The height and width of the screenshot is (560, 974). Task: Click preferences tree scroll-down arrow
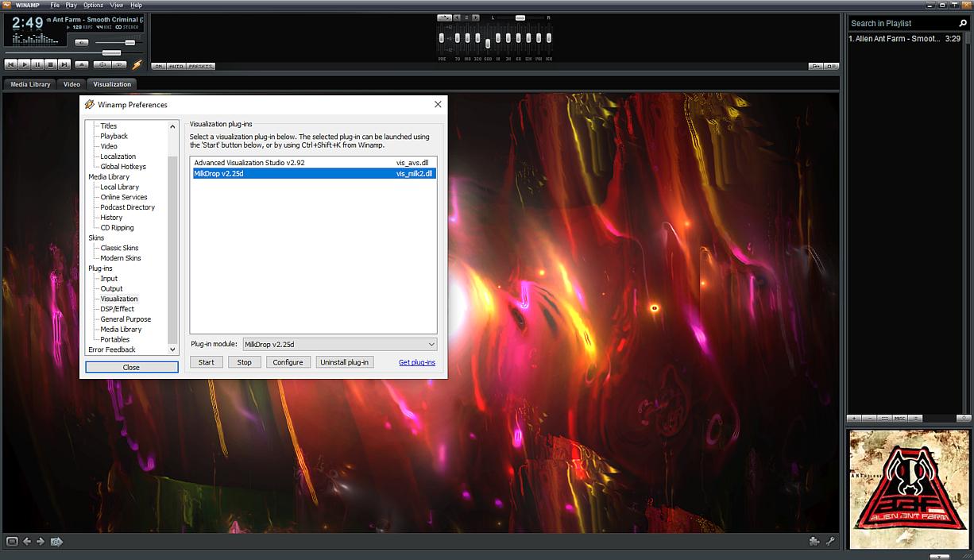click(173, 350)
